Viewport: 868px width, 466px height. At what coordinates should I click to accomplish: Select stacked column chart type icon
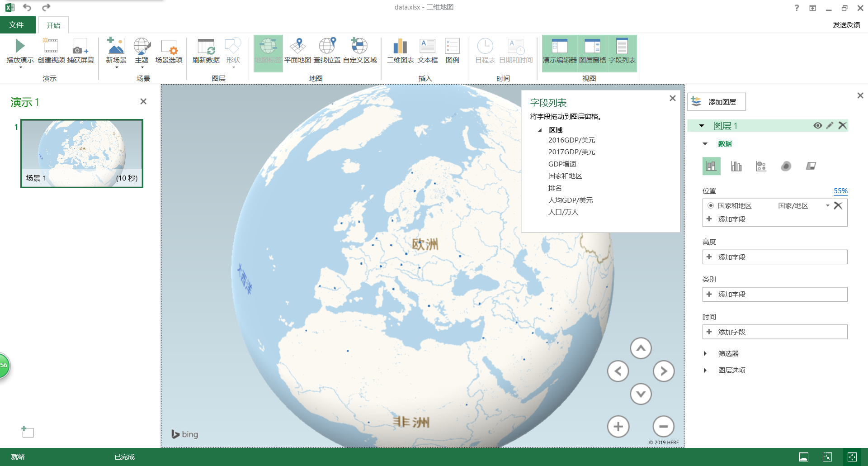(711, 166)
